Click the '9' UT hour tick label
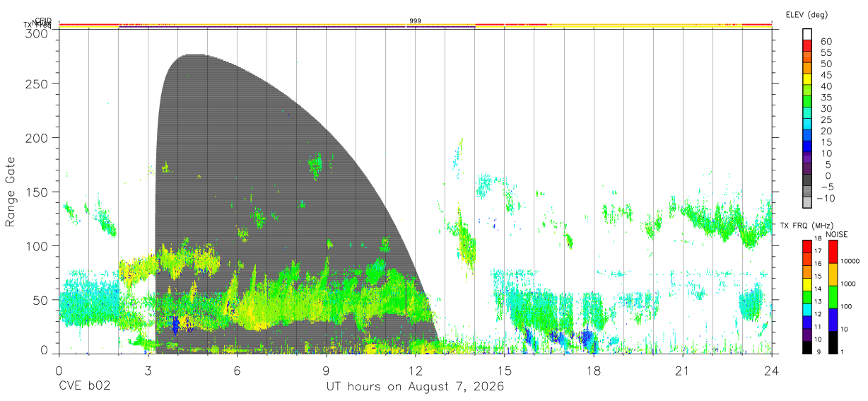The height and width of the screenshot is (401, 868). (326, 371)
